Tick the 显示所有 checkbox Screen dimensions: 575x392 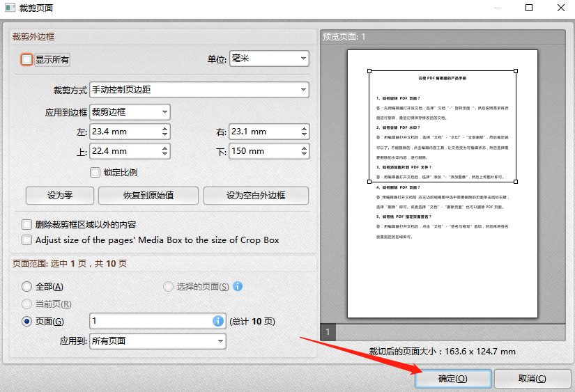[26, 59]
